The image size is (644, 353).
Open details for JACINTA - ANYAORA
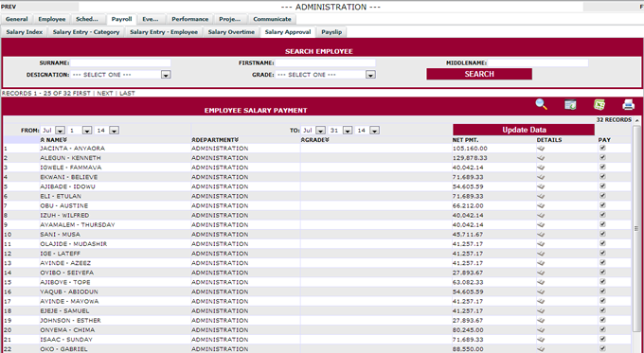(541, 149)
